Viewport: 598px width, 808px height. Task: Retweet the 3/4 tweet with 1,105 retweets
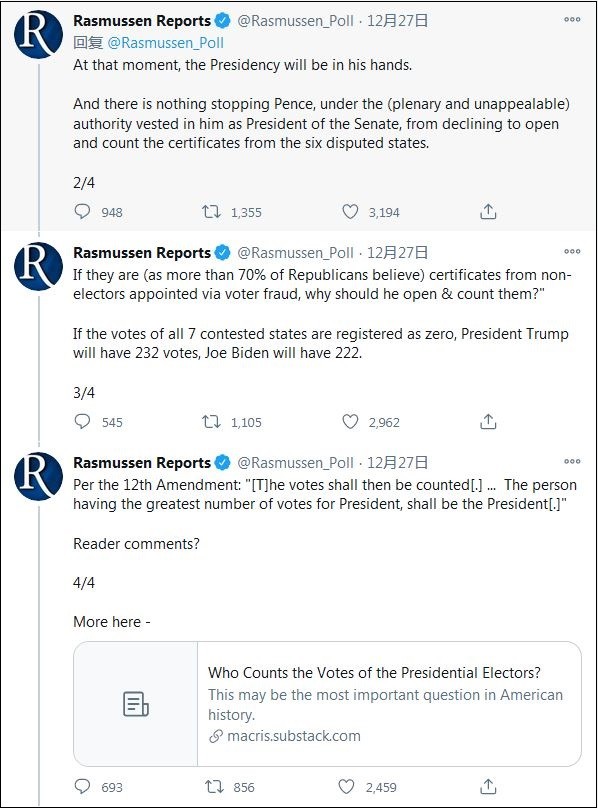pos(211,422)
